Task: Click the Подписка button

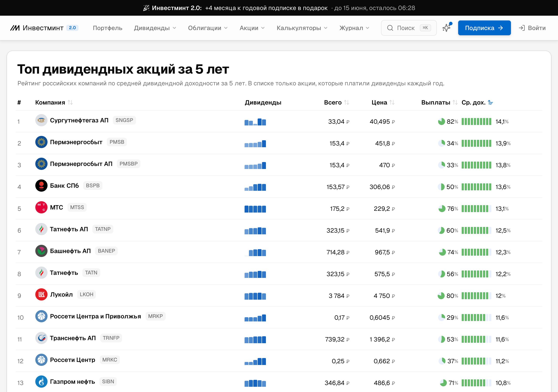Action: [484, 28]
